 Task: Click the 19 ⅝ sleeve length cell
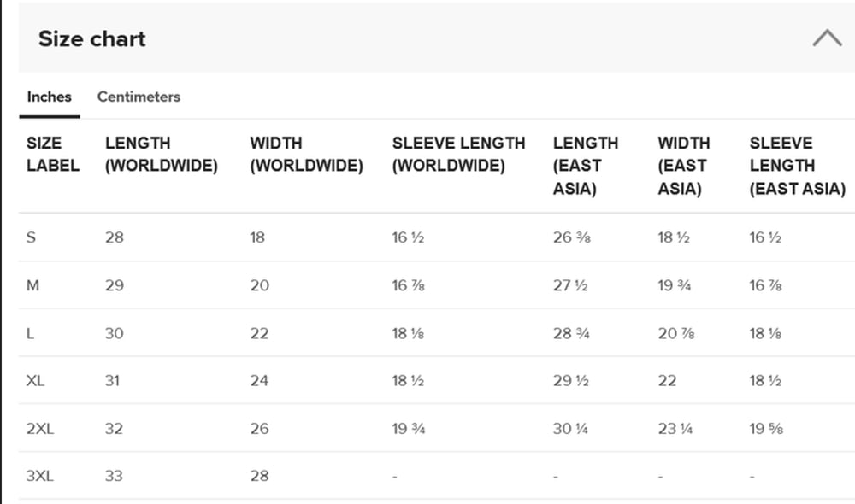[x=766, y=429]
